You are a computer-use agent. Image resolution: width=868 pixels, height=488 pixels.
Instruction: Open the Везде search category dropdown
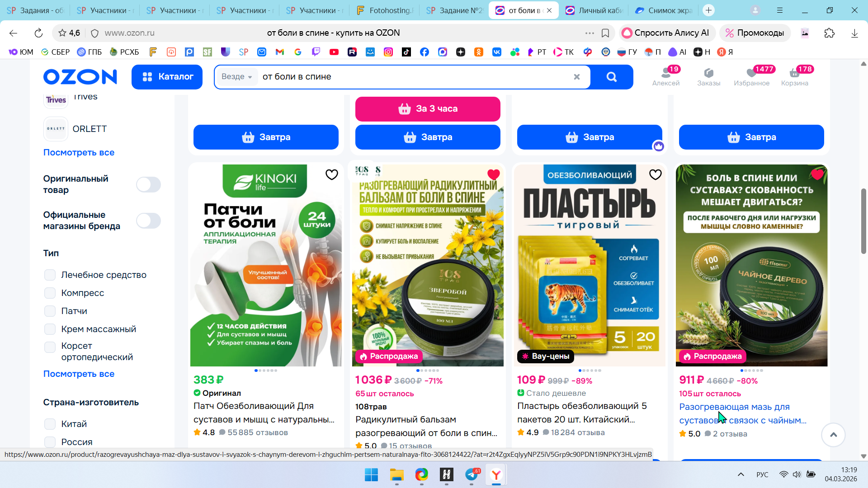click(x=236, y=77)
